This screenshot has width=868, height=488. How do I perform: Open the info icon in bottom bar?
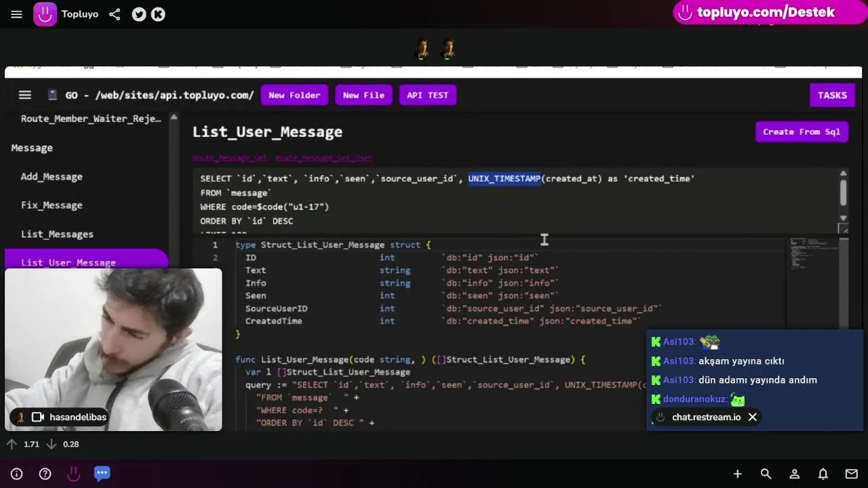click(17, 474)
